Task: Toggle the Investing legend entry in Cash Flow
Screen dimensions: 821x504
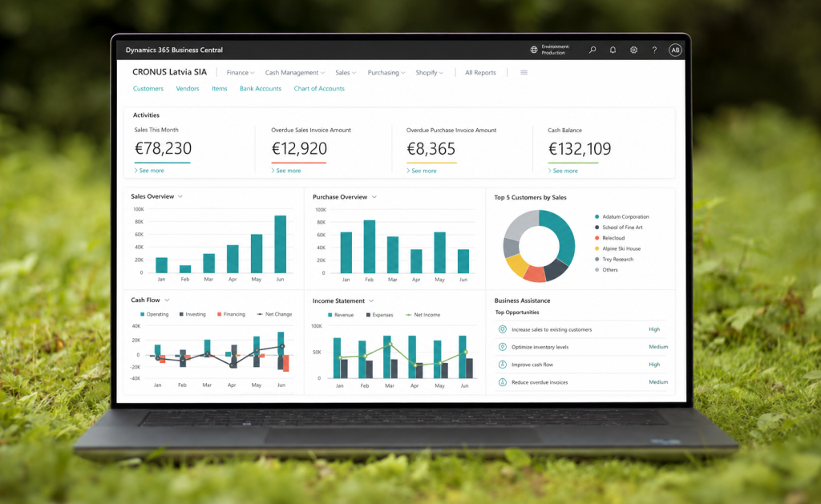Action: pos(192,315)
